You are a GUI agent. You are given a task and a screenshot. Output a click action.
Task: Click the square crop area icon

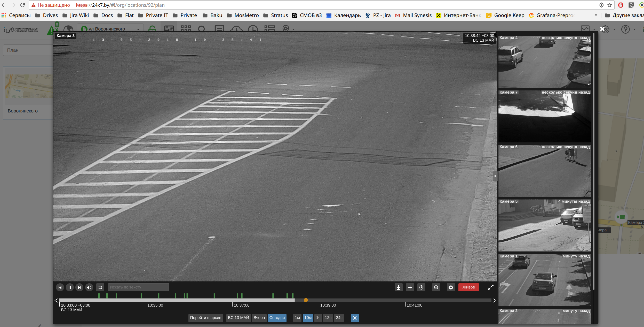100,287
